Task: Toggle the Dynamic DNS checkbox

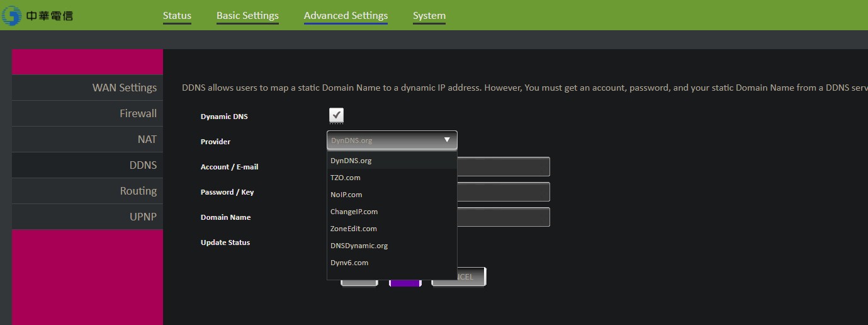Action: (x=336, y=115)
